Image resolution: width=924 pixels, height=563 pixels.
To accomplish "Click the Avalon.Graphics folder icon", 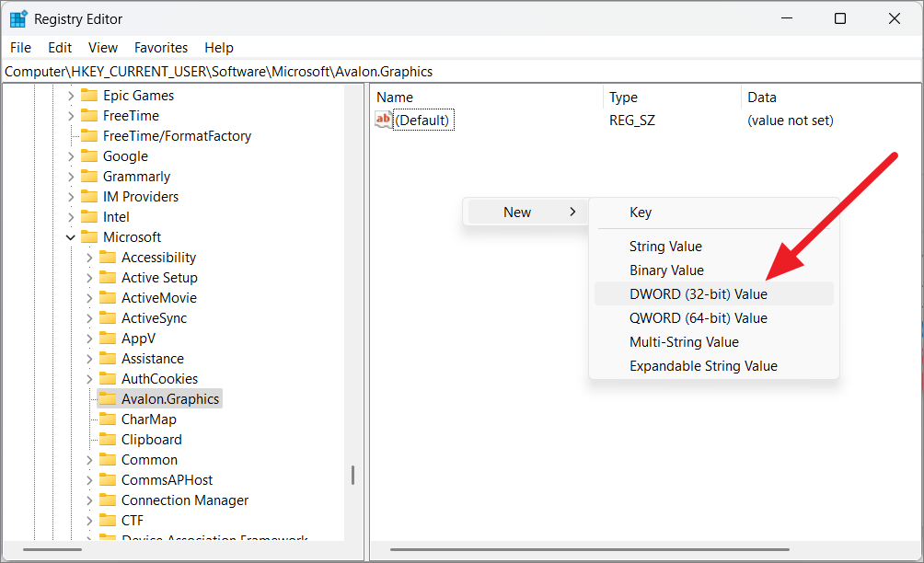I will click(108, 399).
